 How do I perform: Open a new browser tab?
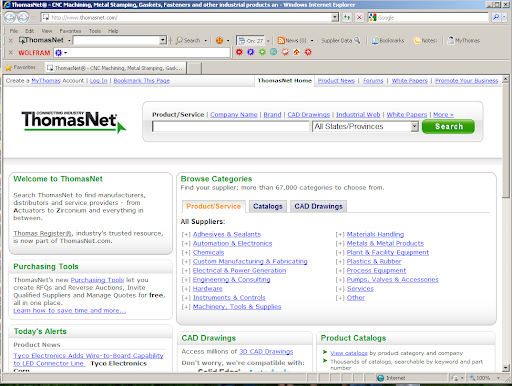(194, 68)
